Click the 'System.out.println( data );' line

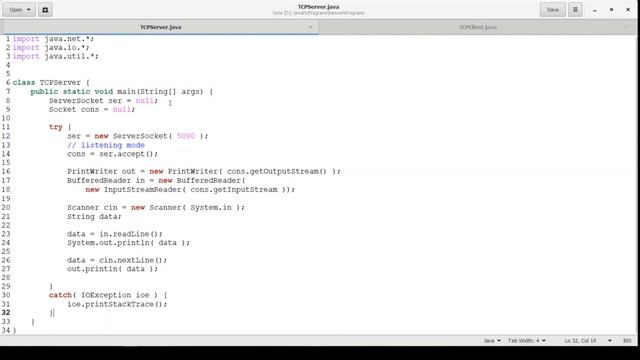[x=129, y=243]
